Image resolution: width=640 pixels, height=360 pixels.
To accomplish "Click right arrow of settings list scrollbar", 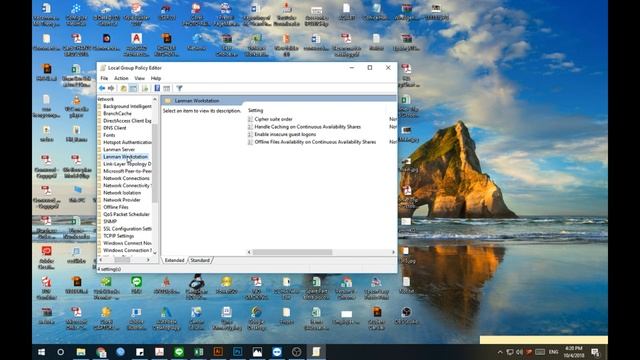I will click(393, 252).
